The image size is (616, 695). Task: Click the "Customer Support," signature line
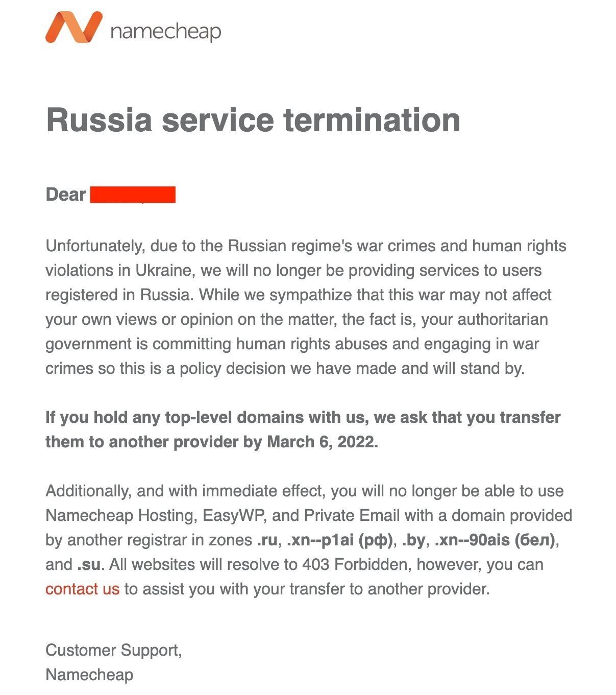114,650
